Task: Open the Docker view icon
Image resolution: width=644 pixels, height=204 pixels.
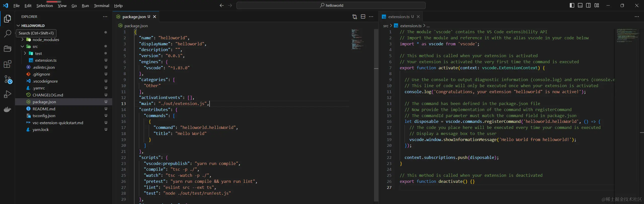Action: tap(8, 110)
